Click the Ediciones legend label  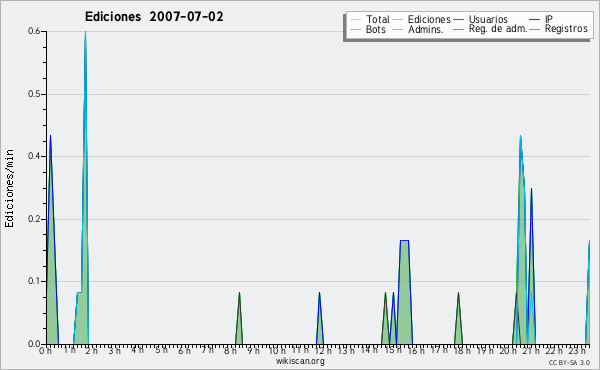[429, 19]
